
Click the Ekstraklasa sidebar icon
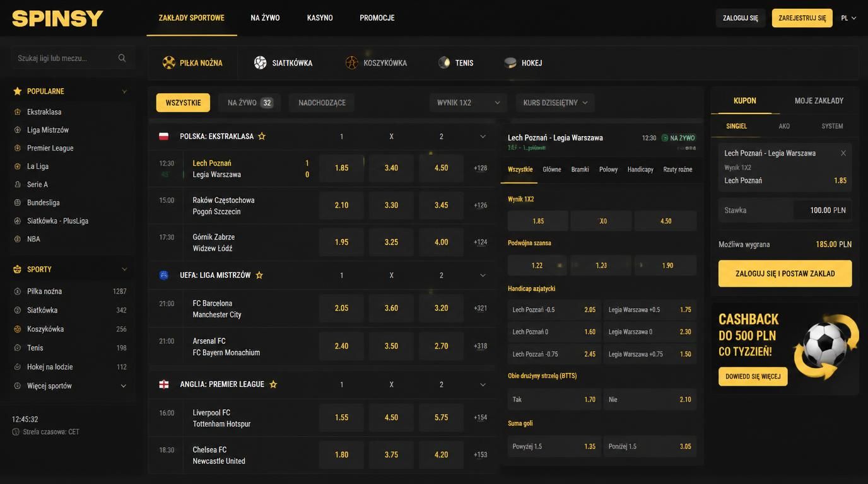[x=18, y=112]
